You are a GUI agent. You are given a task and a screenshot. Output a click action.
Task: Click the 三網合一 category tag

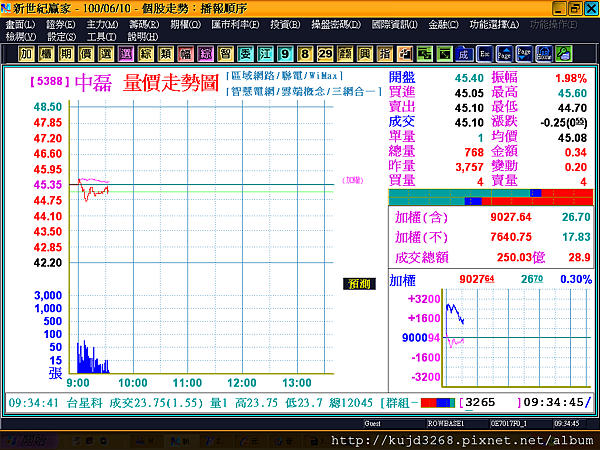pyautogui.click(x=353, y=92)
